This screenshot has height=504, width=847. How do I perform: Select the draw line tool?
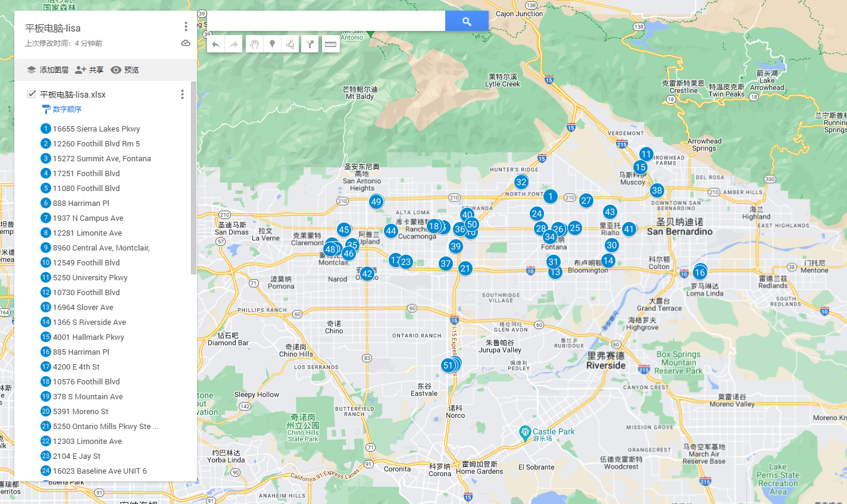[x=290, y=44]
